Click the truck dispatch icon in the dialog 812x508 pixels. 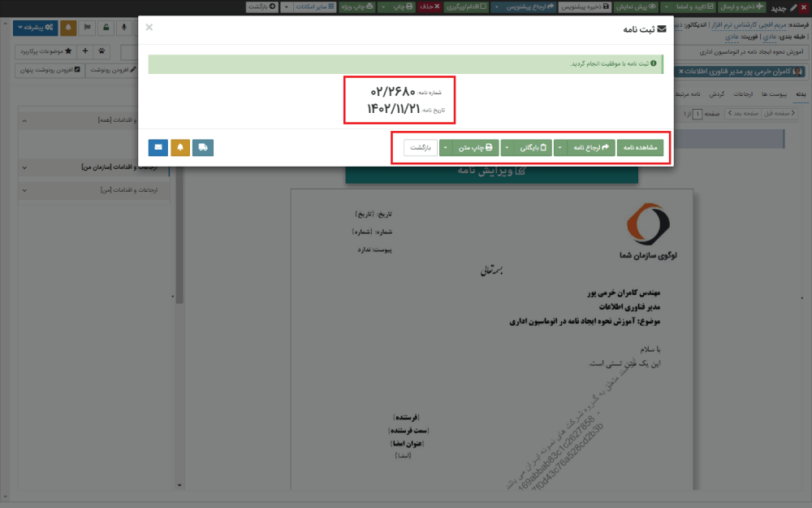point(201,147)
